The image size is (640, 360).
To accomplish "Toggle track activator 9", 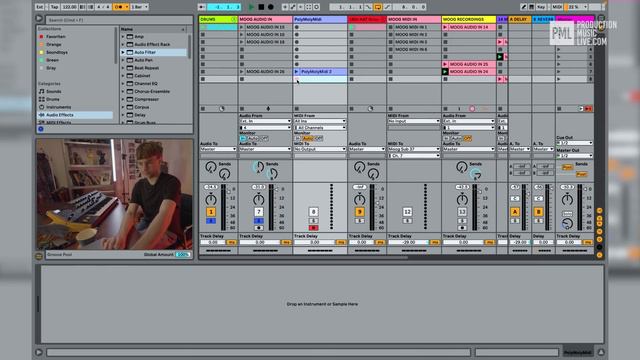I will pyautogui.click(x=360, y=212).
